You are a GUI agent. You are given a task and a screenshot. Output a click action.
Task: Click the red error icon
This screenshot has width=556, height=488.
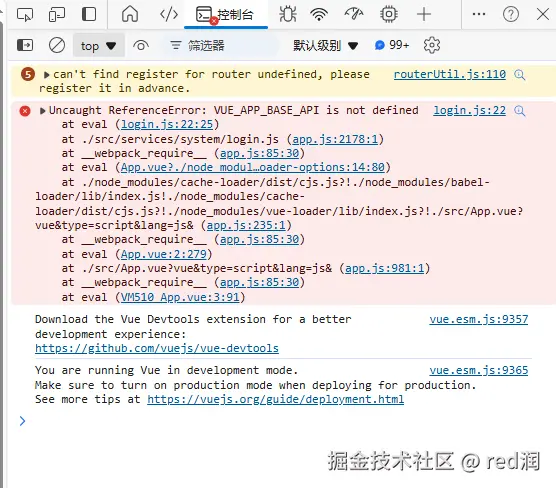point(25,111)
